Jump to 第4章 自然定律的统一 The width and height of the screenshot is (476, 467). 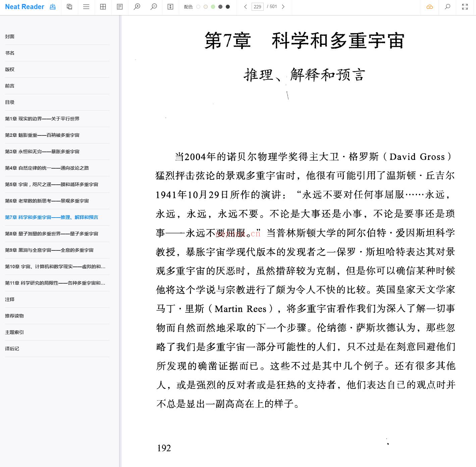[x=57, y=168]
